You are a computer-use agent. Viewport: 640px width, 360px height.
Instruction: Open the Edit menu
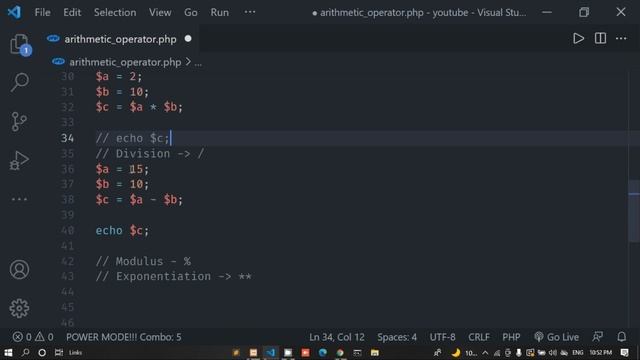[72, 12]
